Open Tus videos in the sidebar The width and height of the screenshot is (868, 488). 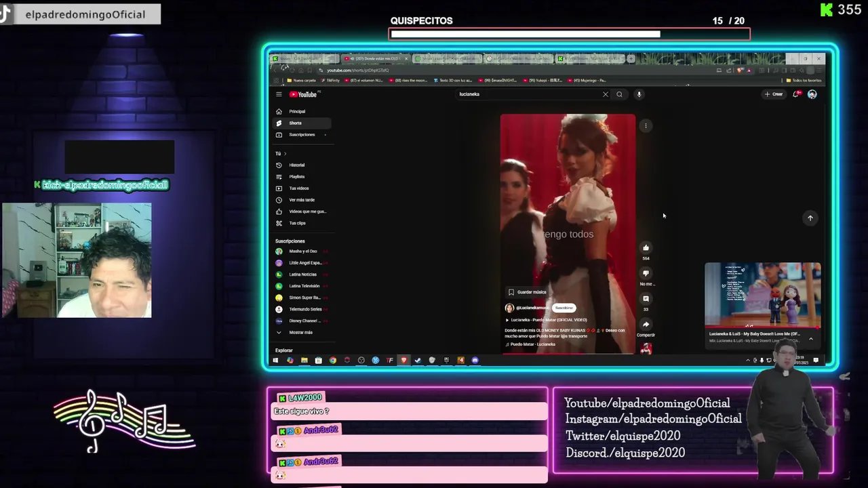pos(303,188)
